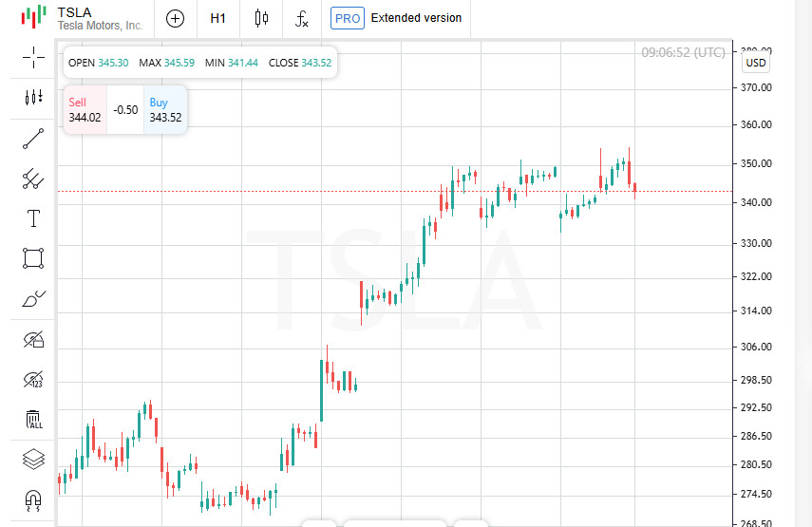Click the 340.00 price axis label
Viewport: 812px width, 527px height.
click(756, 202)
